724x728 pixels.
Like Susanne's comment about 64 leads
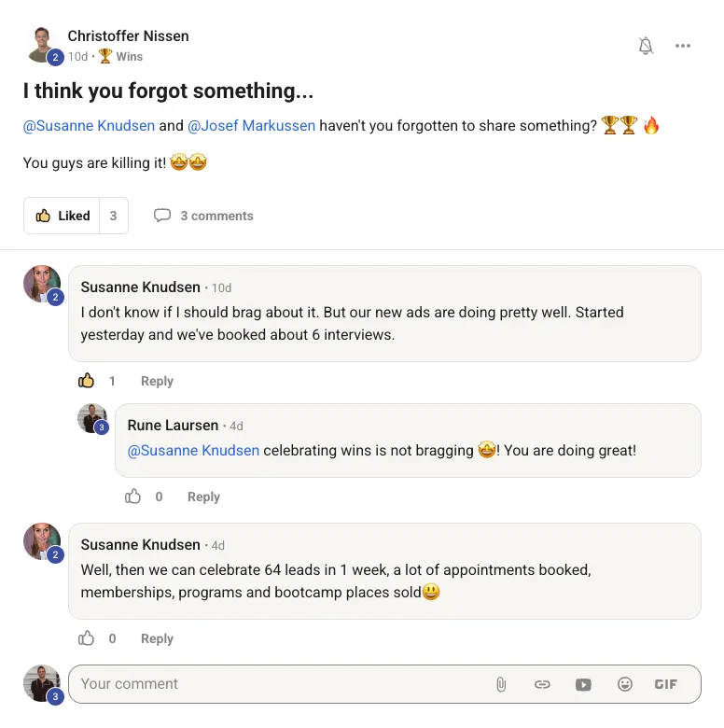87,638
